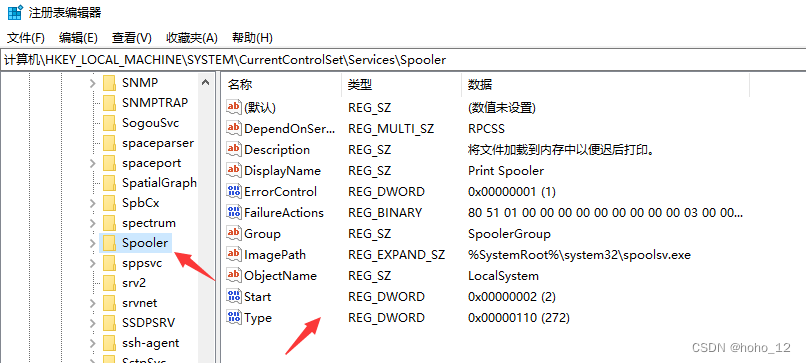Open the 收藏夹(A) menu
806x363 pixels.
pyautogui.click(x=192, y=38)
